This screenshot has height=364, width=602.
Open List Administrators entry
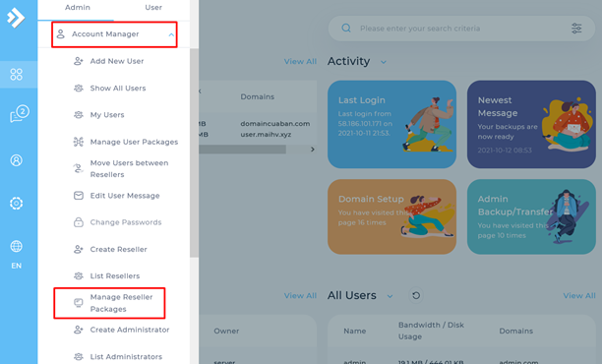click(x=126, y=356)
